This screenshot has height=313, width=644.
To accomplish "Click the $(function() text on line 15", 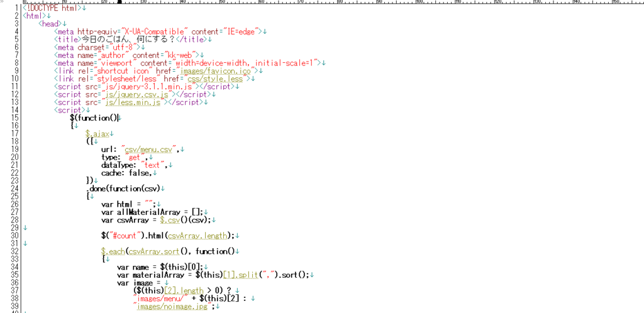I will point(94,118).
